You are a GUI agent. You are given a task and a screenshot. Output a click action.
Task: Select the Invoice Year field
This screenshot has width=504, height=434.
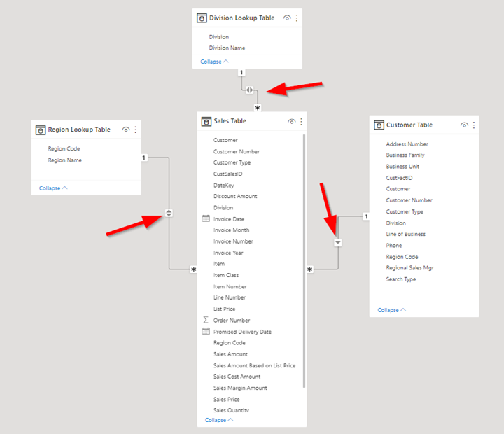pos(228,253)
